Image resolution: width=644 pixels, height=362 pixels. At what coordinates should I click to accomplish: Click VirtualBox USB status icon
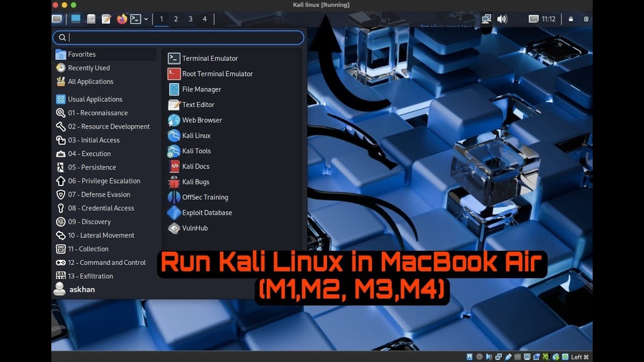tap(508, 357)
